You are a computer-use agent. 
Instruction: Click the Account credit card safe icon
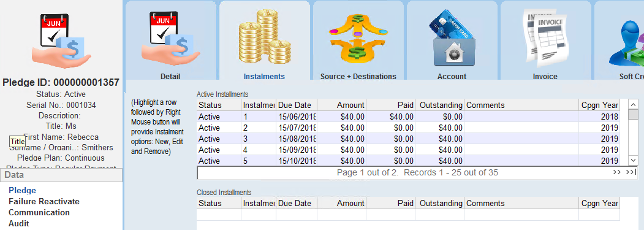pyautogui.click(x=452, y=38)
